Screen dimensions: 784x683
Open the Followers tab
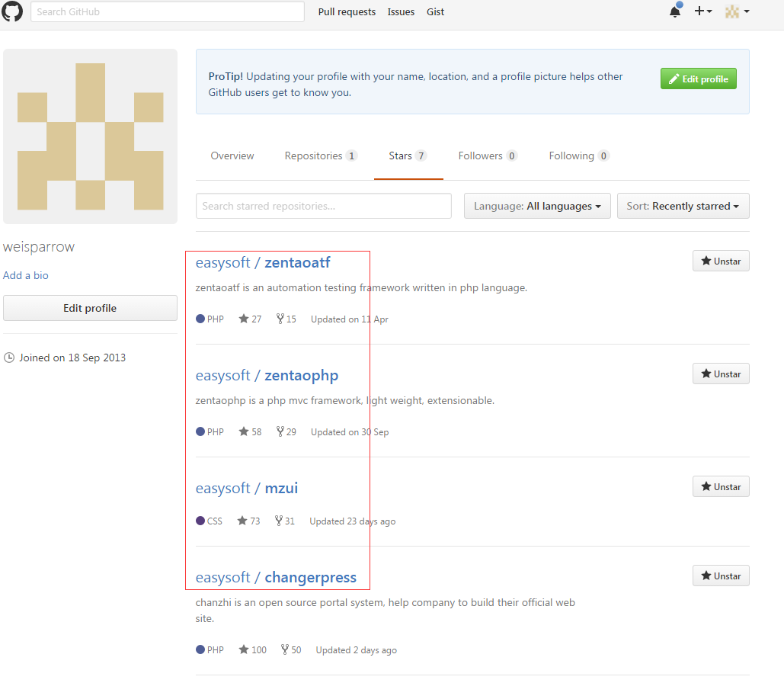488,156
